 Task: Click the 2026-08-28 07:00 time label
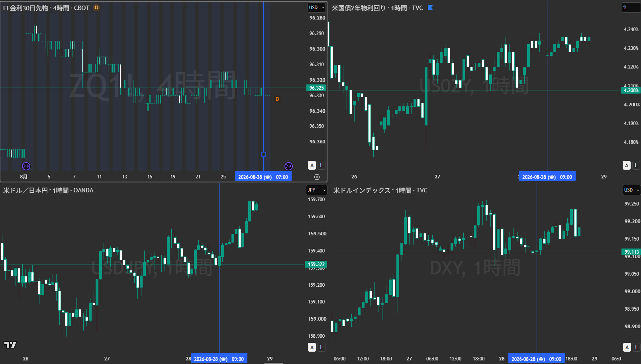coord(263,177)
